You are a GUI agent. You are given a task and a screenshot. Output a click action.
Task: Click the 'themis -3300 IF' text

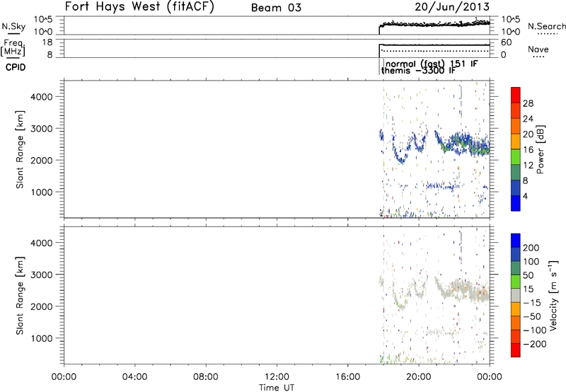point(418,70)
